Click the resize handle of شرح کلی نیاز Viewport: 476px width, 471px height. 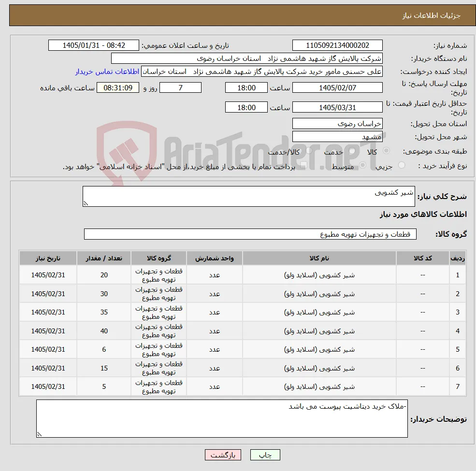(x=86, y=204)
